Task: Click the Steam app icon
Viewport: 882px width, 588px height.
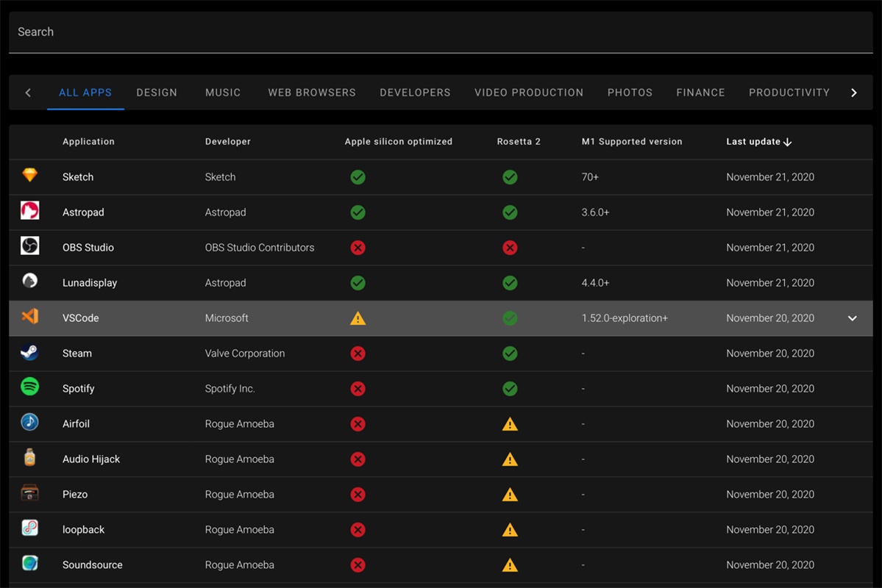Action: (30, 352)
